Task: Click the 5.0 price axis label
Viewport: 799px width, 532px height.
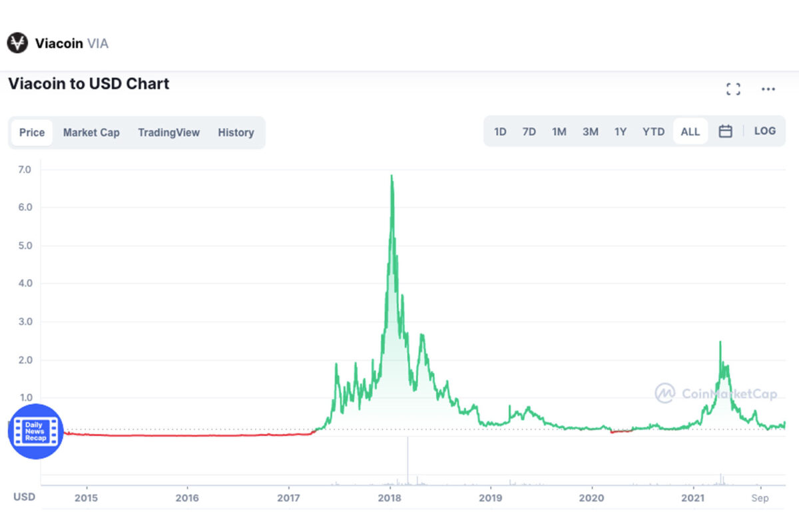Action: click(24, 246)
